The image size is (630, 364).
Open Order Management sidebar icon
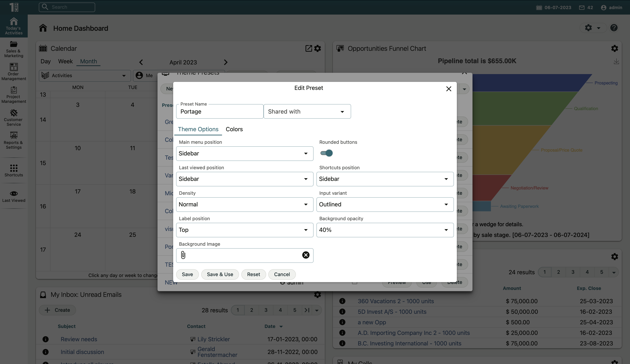pyautogui.click(x=14, y=72)
